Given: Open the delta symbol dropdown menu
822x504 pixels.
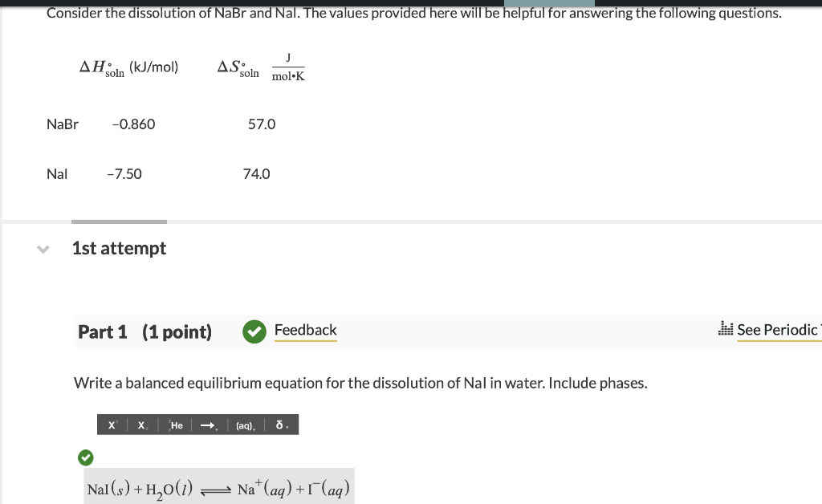Looking at the screenshot, I should click(286, 425).
